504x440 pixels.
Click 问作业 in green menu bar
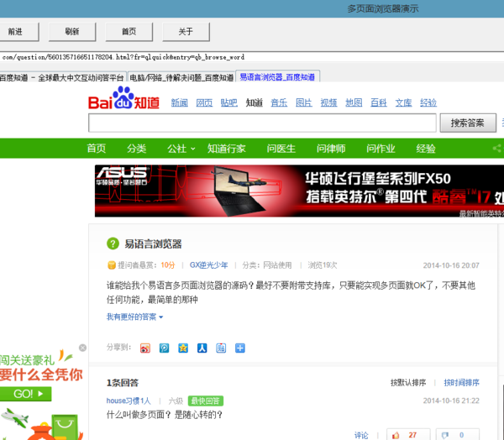click(381, 149)
